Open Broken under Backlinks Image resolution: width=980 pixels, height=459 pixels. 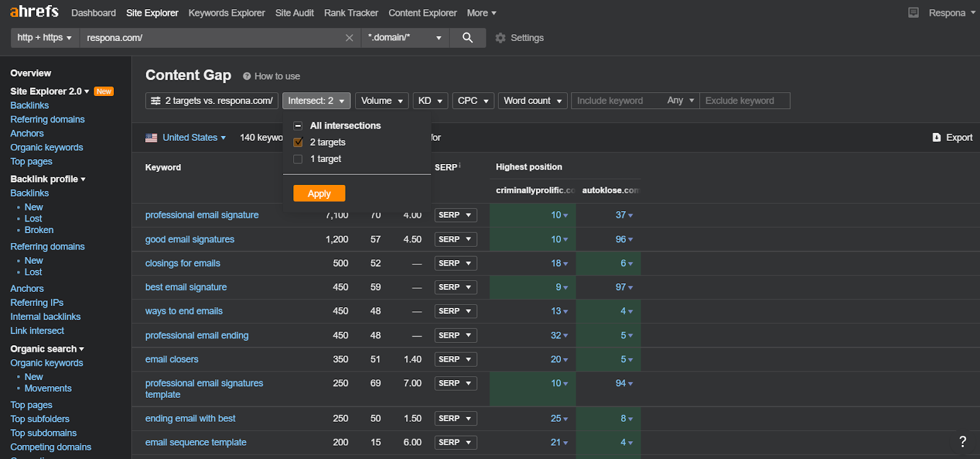tap(39, 230)
